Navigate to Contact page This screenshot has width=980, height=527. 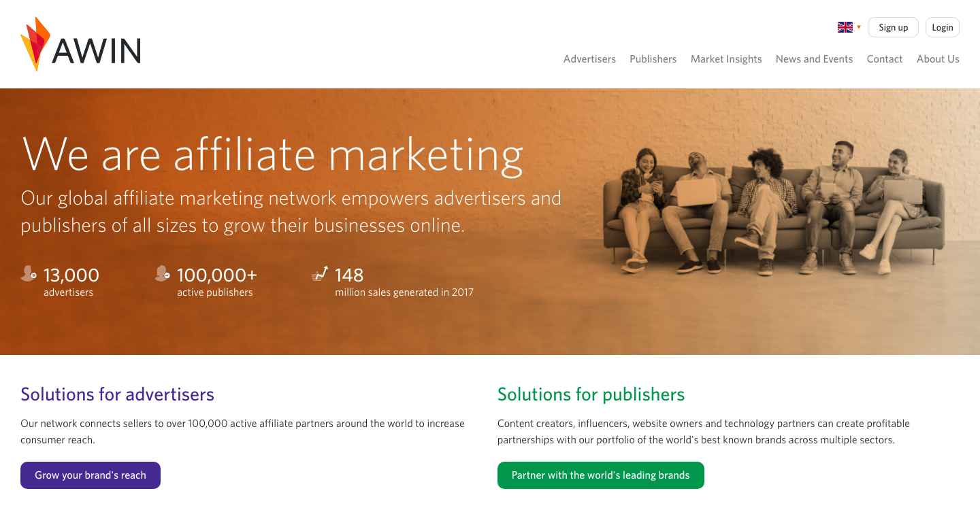884,59
